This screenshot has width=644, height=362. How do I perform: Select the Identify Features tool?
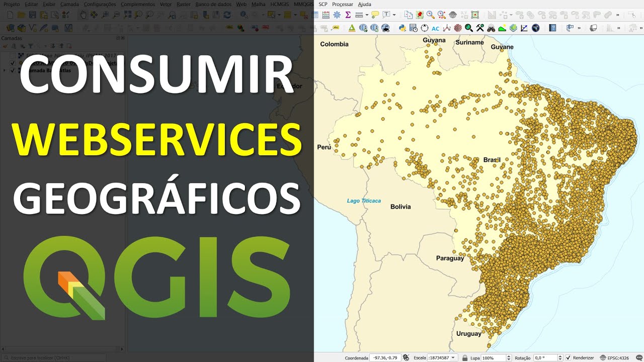244,15
